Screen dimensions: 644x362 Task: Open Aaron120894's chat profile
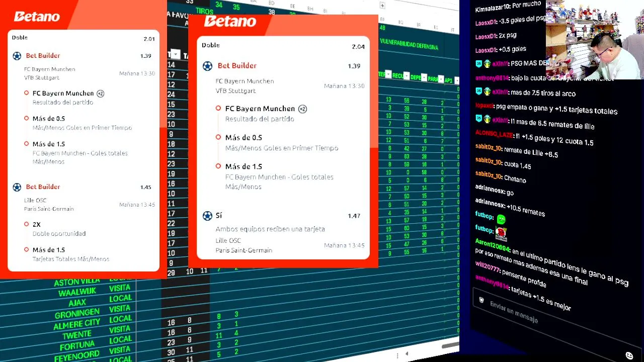pos(493,247)
